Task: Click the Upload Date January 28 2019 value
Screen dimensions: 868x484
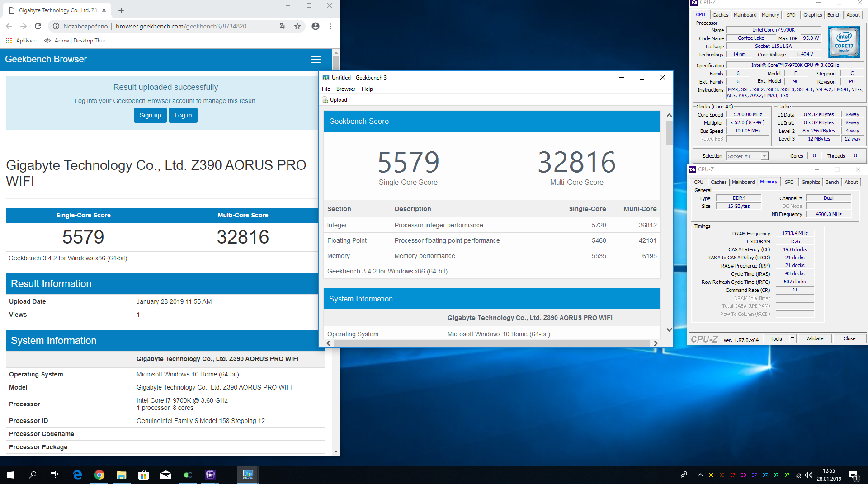Action: [174, 301]
